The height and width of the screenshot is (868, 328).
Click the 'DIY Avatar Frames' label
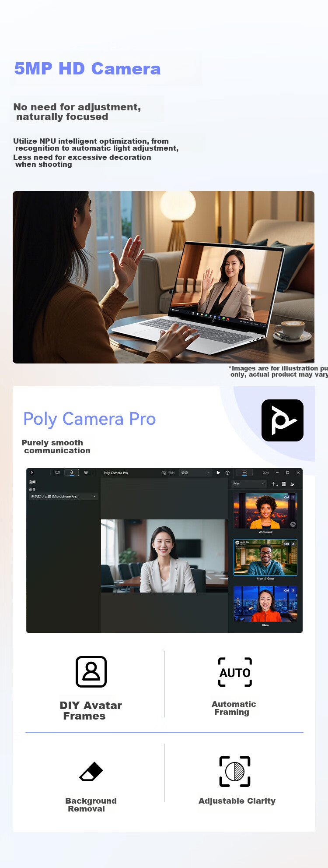coord(91,710)
